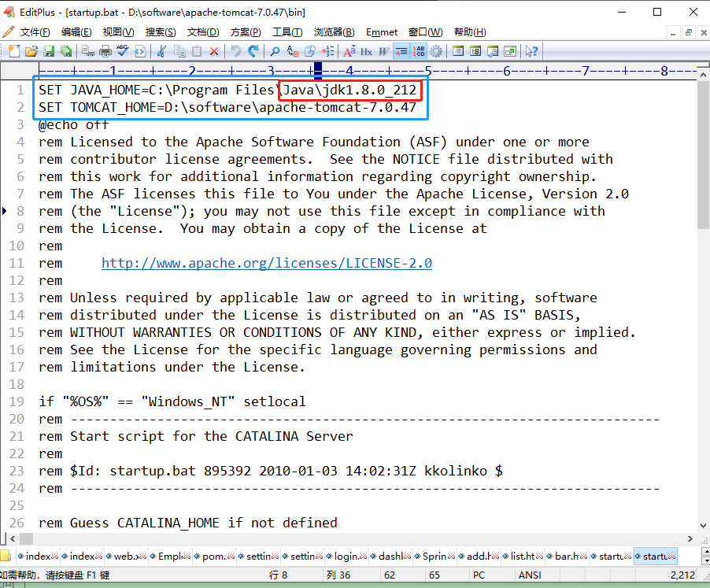
Task: Redo the last undone edit
Action: pyautogui.click(x=253, y=52)
